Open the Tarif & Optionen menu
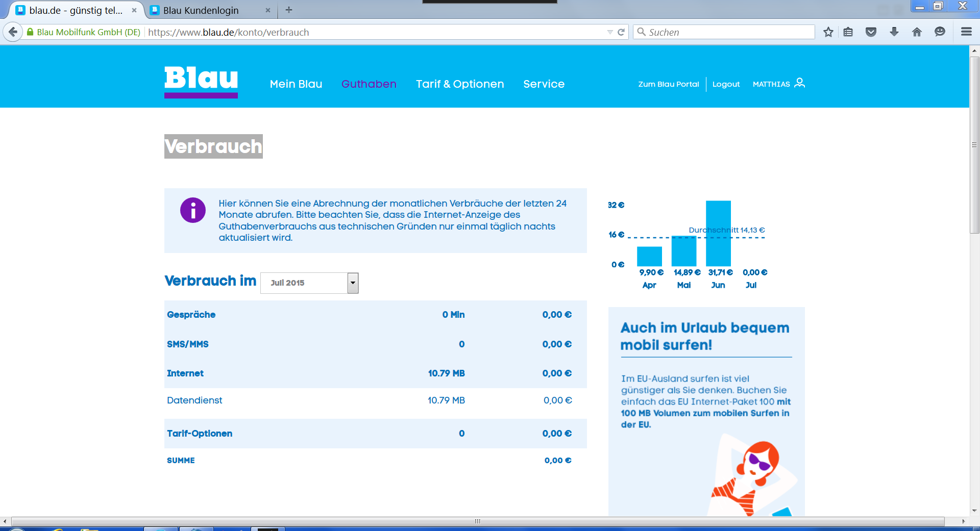The width and height of the screenshot is (980, 531). (460, 84)
